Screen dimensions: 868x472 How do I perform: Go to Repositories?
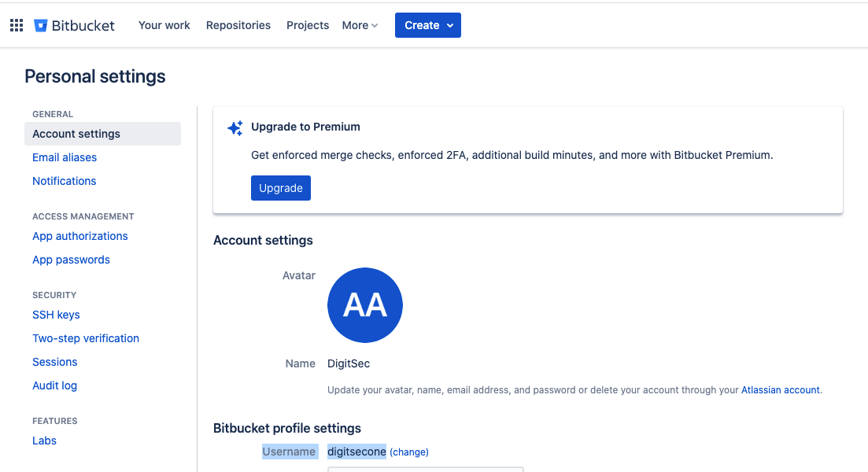point(238,25)
